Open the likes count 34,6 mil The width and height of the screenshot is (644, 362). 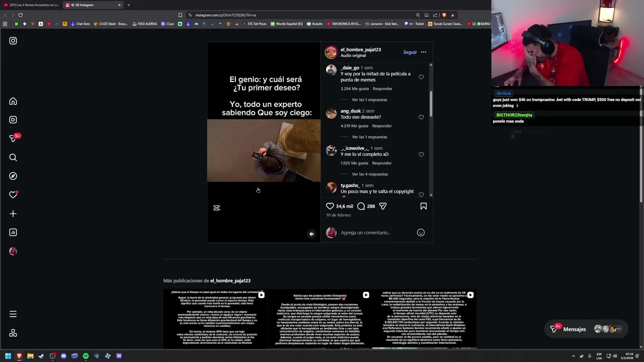point(345,206)
